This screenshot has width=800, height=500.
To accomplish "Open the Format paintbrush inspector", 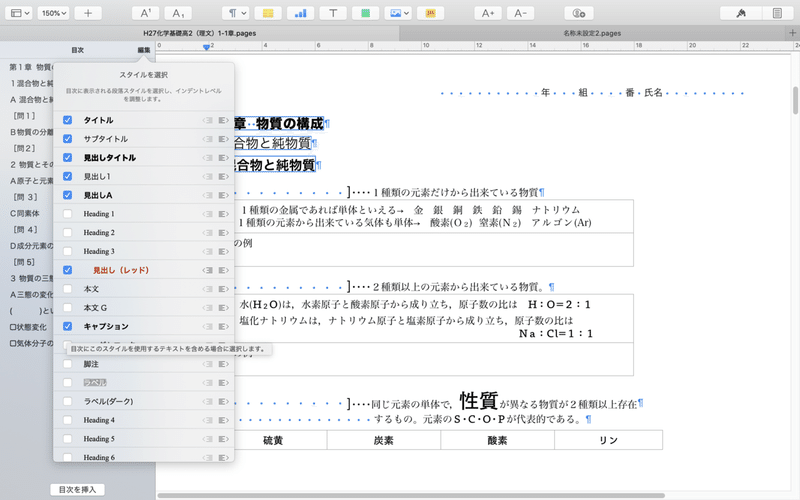I will click(x=741, y=13).
